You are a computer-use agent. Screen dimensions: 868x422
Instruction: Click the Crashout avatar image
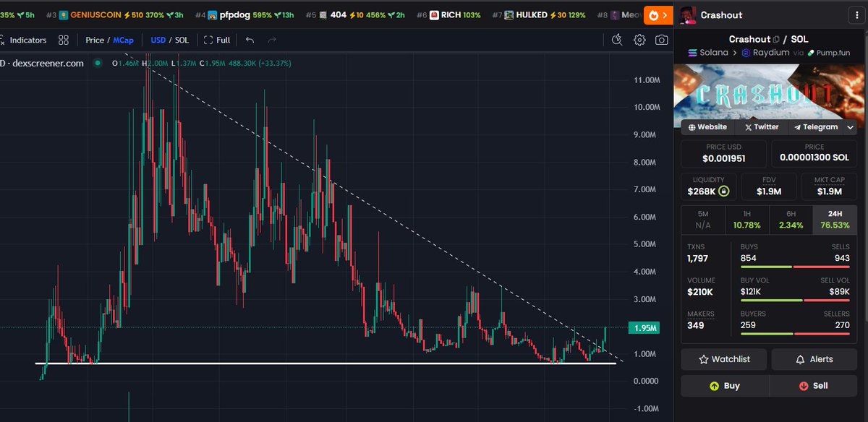click(x=689, y=14)
